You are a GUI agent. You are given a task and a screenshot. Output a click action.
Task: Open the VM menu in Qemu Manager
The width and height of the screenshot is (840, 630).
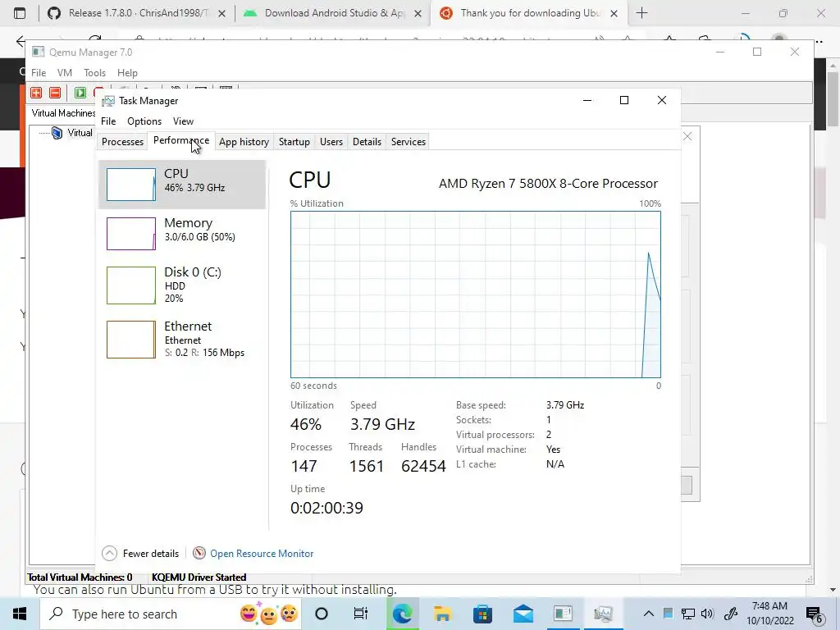[65, 73]
